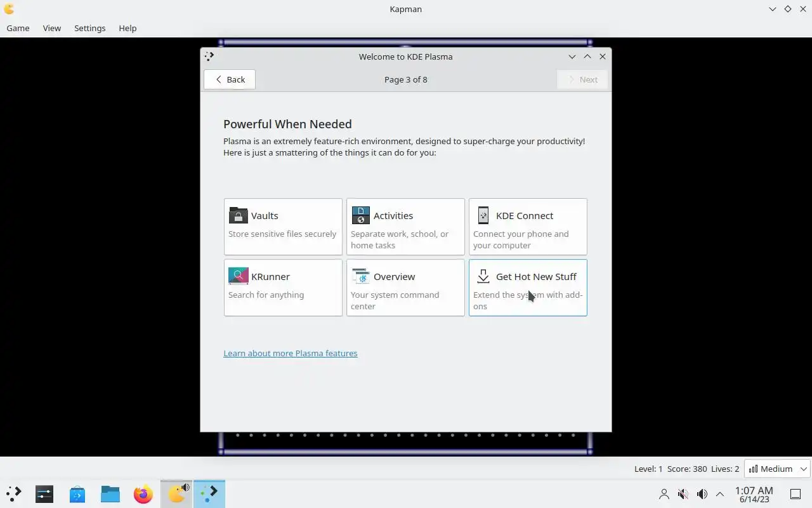The width and height of the screenshot is (812, 508).
Task: Click the Next page button
Action: (x=582, y=79)
